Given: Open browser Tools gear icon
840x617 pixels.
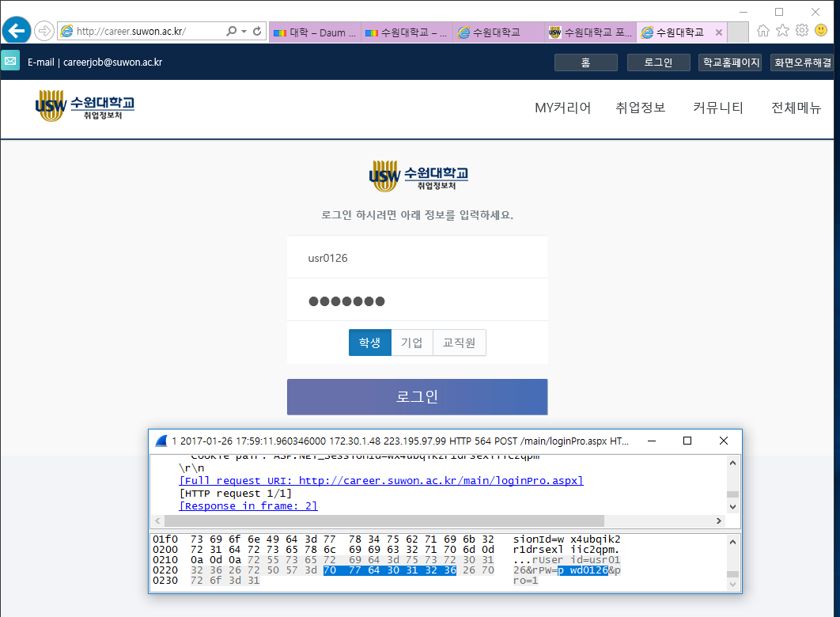Looking at the screenshot, I should coord(802,31).
